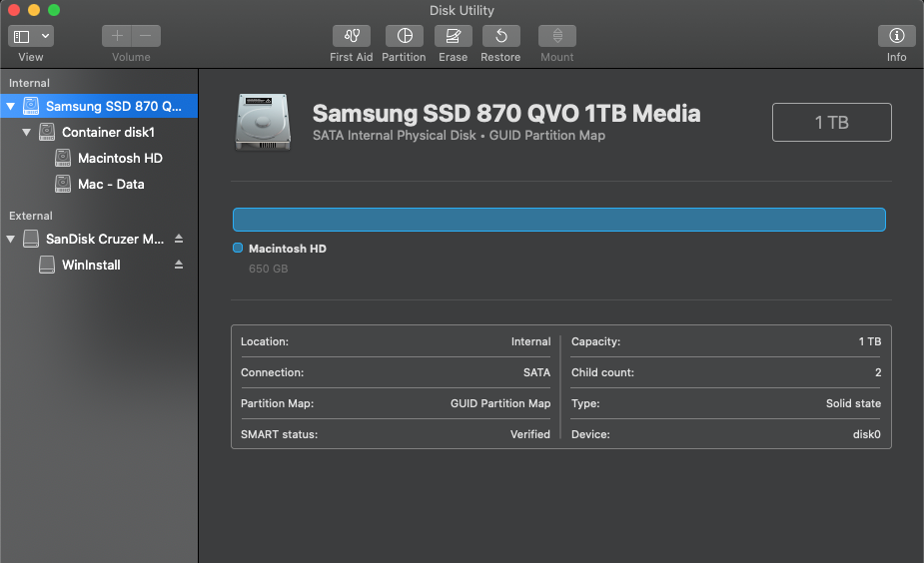This screenshot has width=924, height=563.
Task: Collapse the Container disk1 triangle
Action: (27, 133)
